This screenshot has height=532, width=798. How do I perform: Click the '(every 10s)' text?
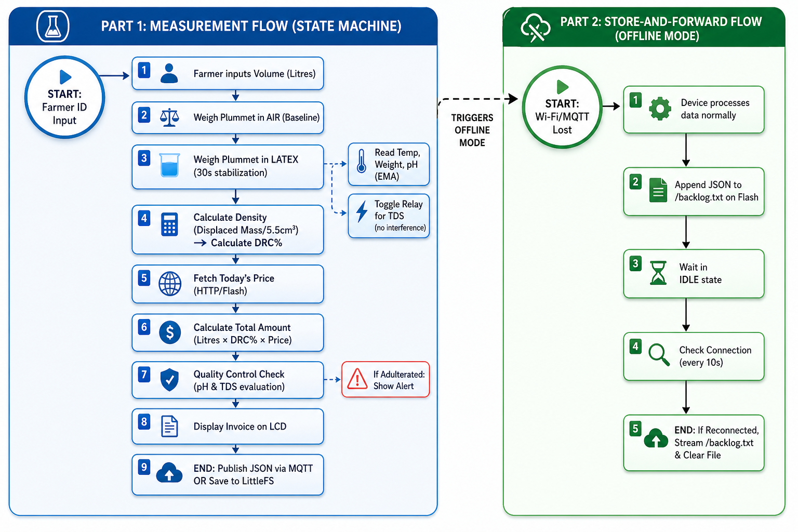pyautogui.click(x=701, y=363)
